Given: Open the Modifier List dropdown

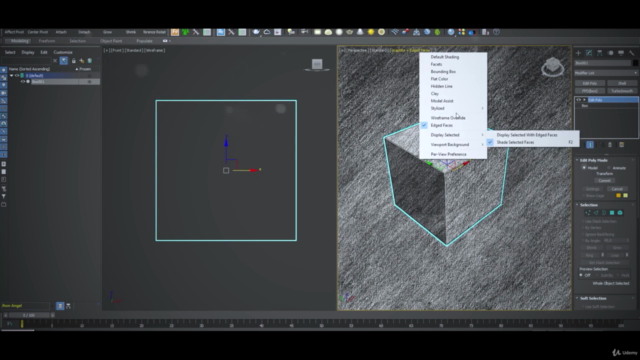Looking at the screenshot, I should [606, 73].
